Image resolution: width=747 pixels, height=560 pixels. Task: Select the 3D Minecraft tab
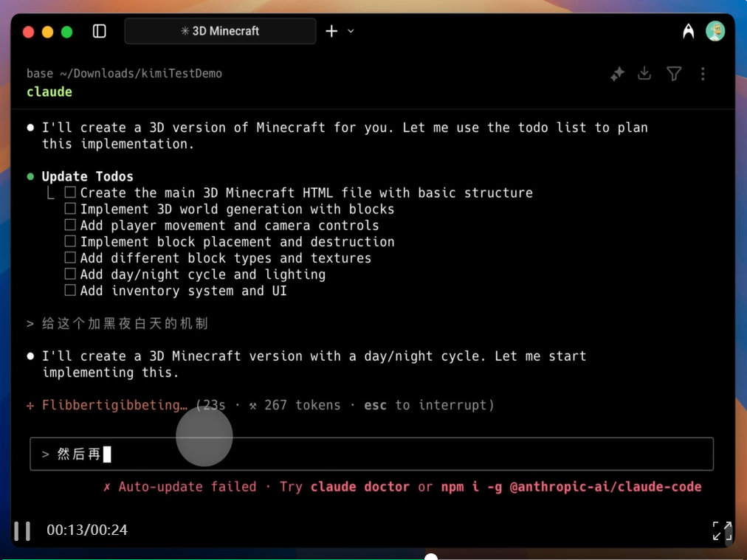(220, 32)
